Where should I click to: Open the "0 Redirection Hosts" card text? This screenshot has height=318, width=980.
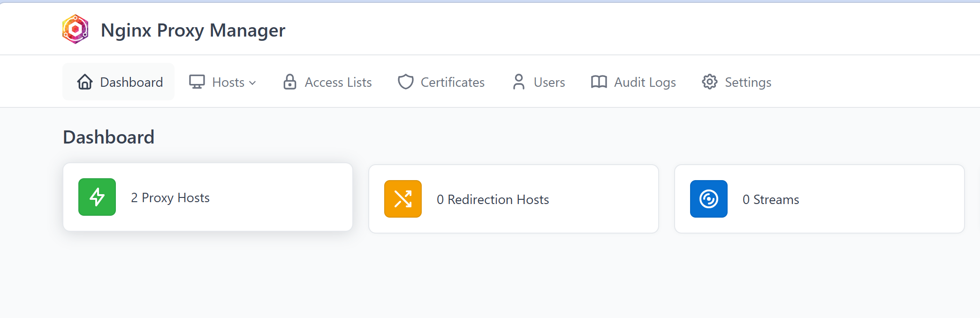click(493, 200)
